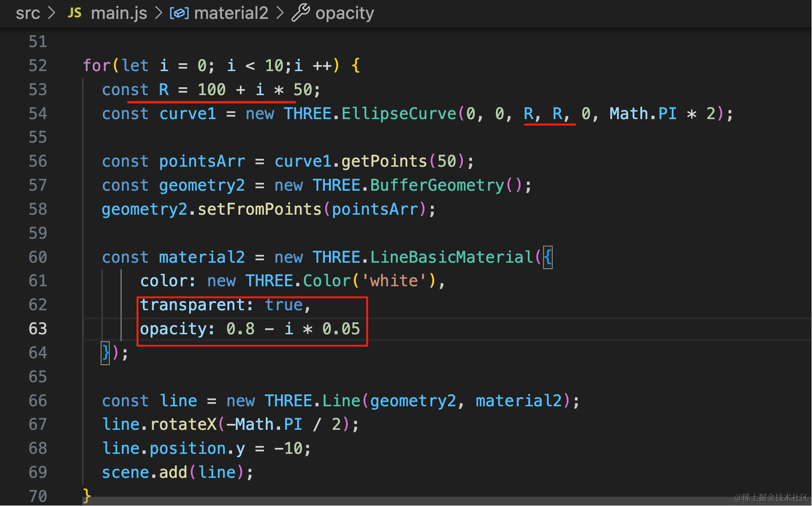
Task: Click the 'for' keyword on line 52
Action: [x=97, y=66]
